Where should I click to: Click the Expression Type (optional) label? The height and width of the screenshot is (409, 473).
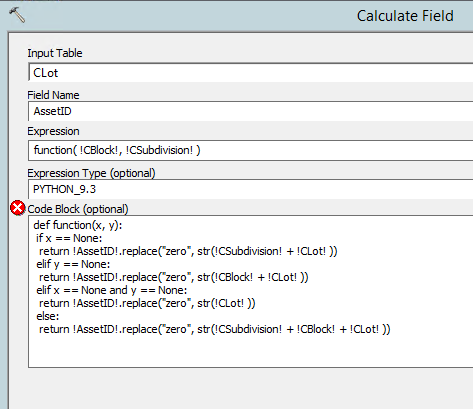[x=91, y=173]
